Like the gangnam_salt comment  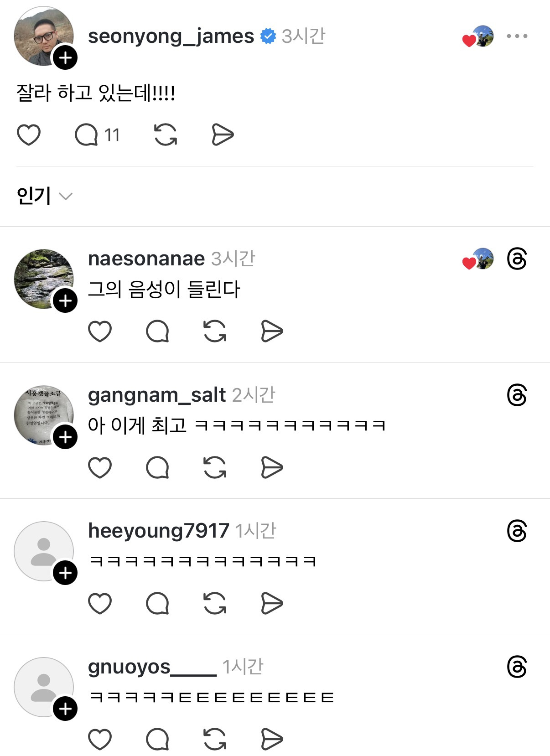click(x=100, y=468)
